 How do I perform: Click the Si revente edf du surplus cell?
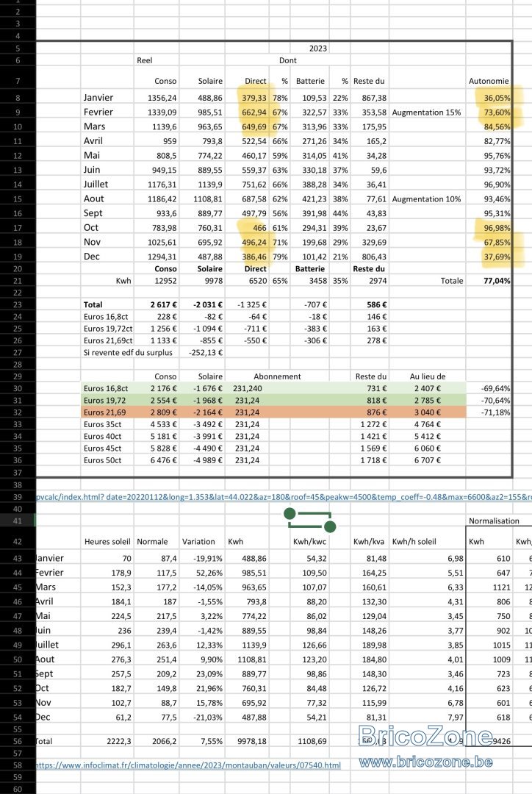click(128, 352)
